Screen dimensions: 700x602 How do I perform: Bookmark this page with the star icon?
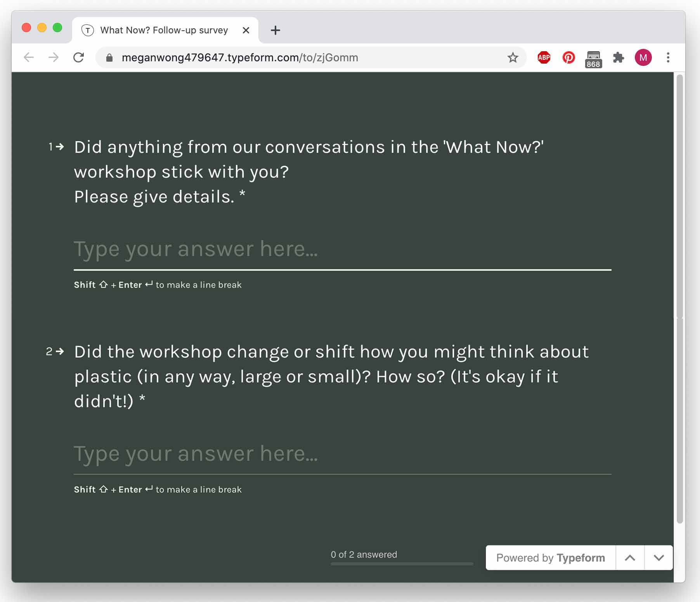[513, 58]
